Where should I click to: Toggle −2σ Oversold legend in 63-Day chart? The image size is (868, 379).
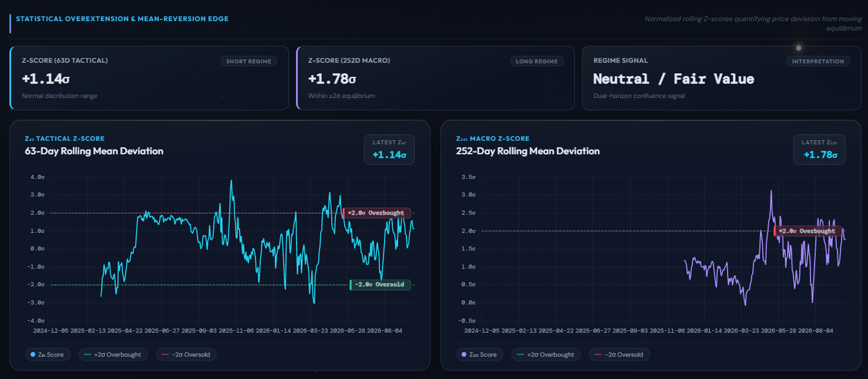pos(186,354)
